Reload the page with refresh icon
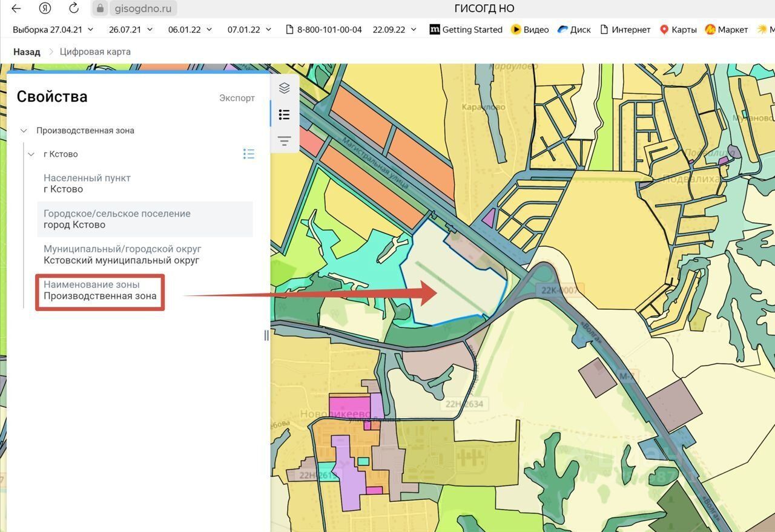775x532 pixels. (x=73, y=8)
